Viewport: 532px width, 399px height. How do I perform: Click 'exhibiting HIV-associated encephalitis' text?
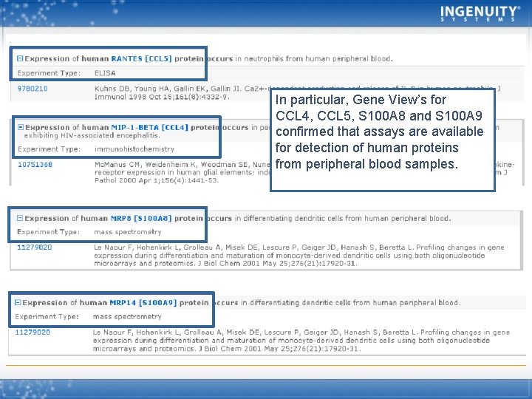click(x=92, y=135)
